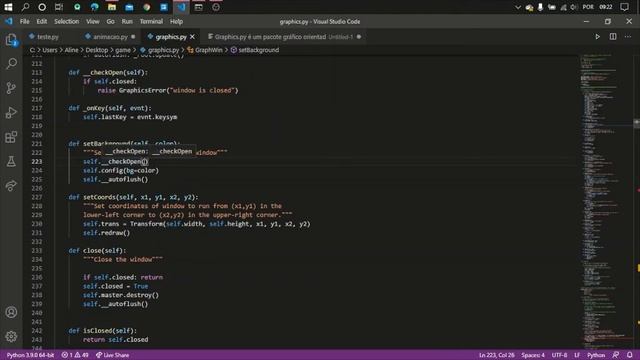Screen dimensions: 640x360
Task: Open Windows Start menu
Action: [8, 7]
